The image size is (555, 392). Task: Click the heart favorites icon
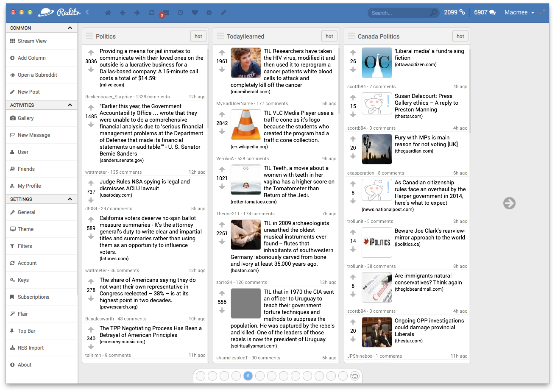tap(195, 13)
